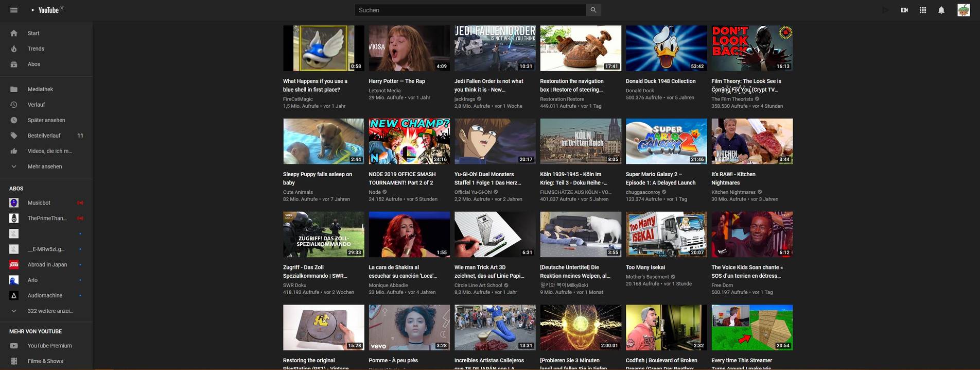Click into the Suchen search field

coord(470,10)
